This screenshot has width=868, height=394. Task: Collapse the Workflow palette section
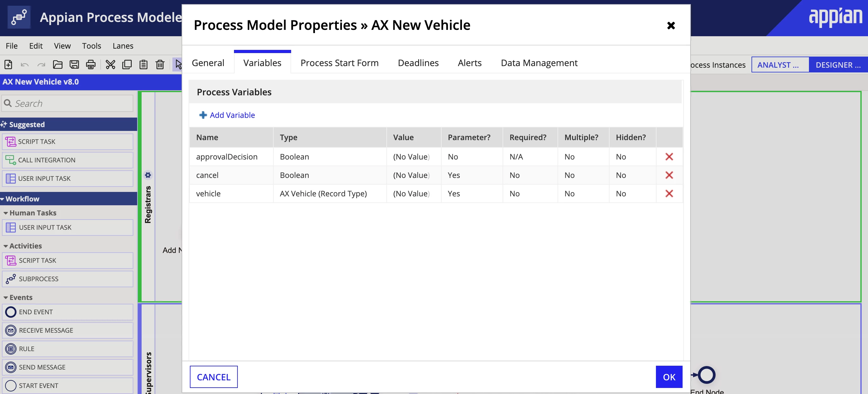pos(3,199)
